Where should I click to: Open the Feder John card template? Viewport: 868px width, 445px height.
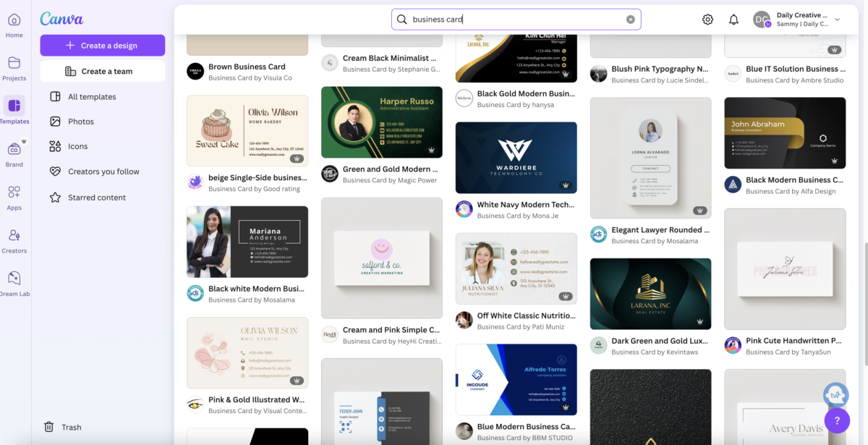[382, 402]
